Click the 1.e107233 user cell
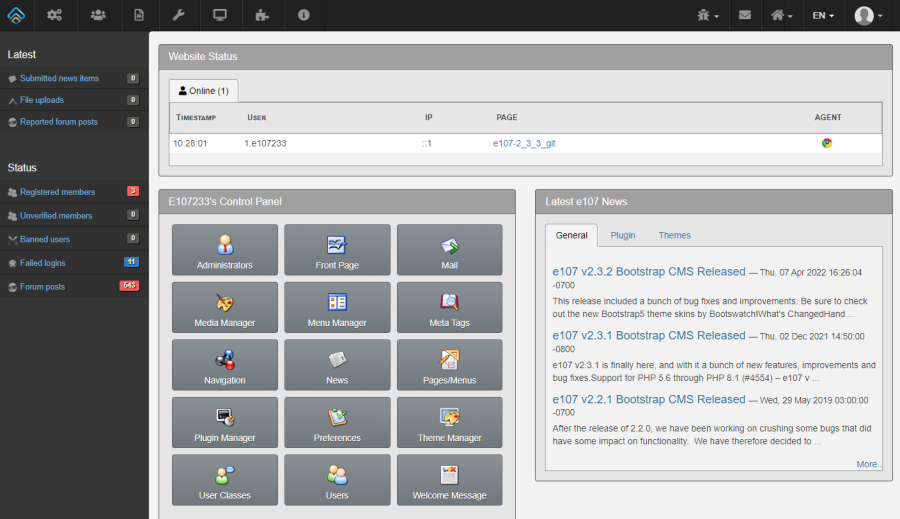 pyautogui.click(x=265, y=144)
